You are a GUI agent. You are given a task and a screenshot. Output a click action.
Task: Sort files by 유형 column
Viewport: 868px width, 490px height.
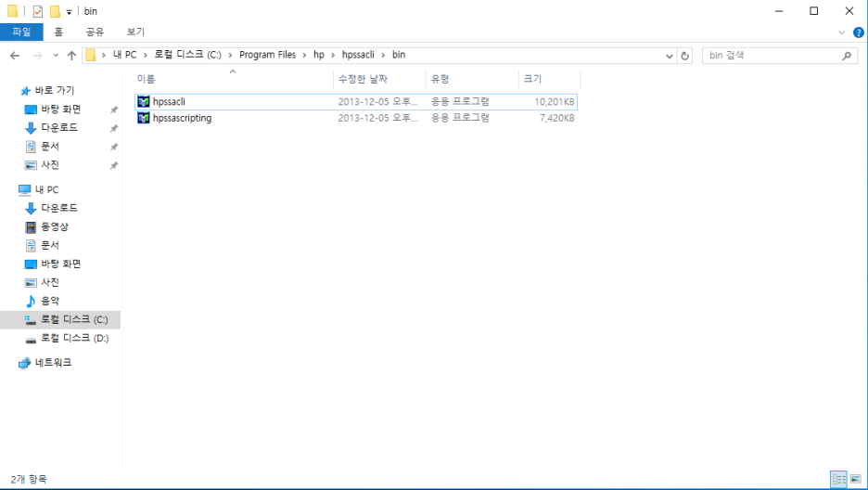pos(472,79)
